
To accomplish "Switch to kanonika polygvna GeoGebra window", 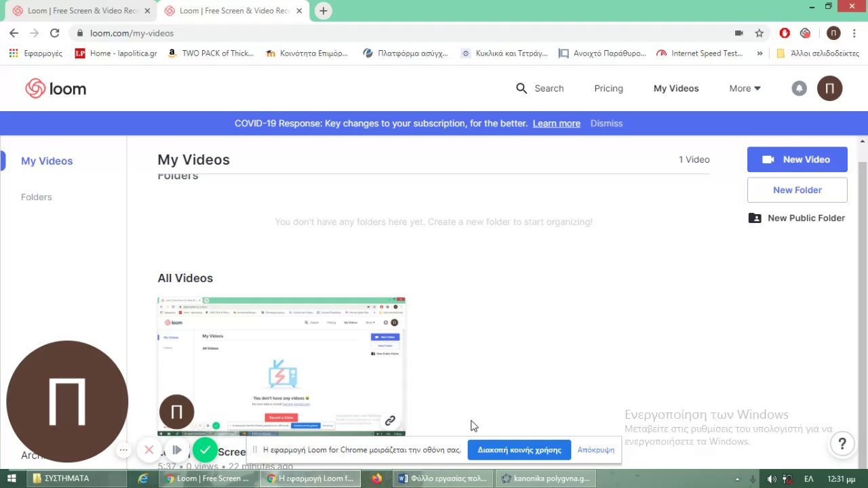I will pyautogui.click(x=547, y=478).
